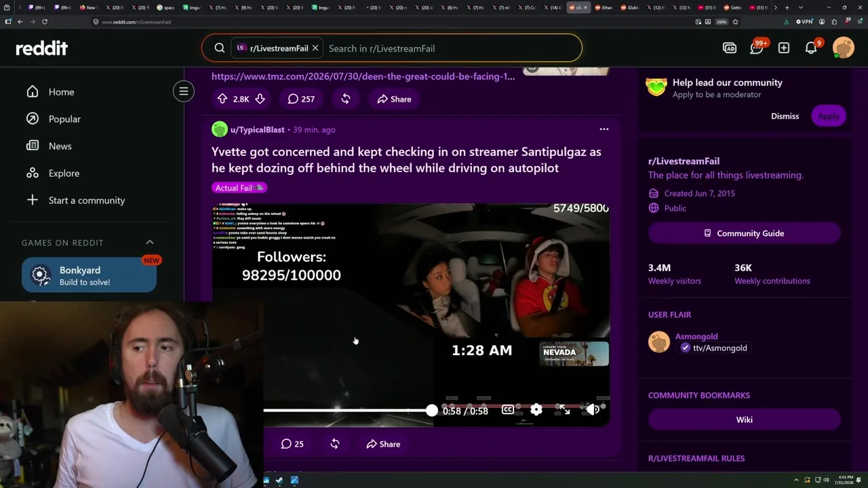Upvote the post with 2.8K votes

[x=222, y=99]
